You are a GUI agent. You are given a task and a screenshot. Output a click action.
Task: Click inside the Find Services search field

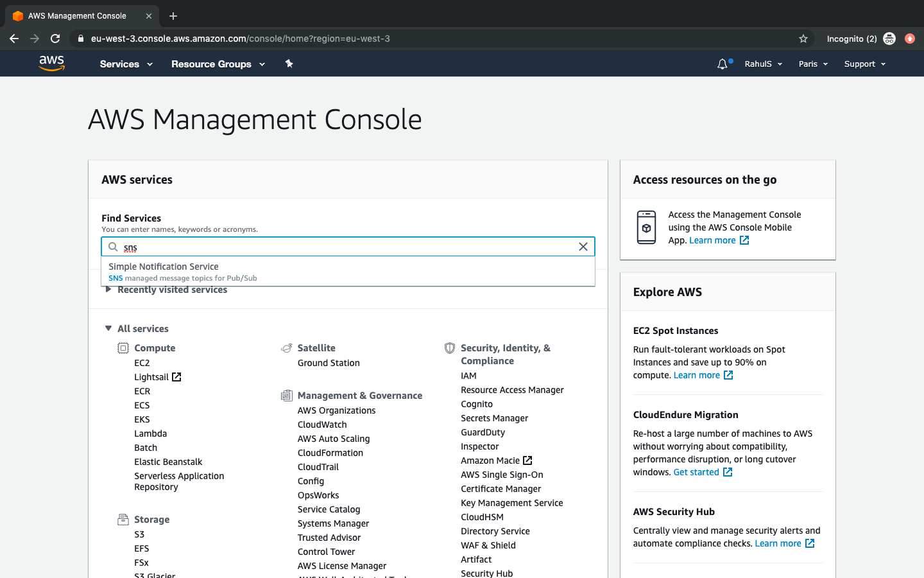click(x=346, y=247)
